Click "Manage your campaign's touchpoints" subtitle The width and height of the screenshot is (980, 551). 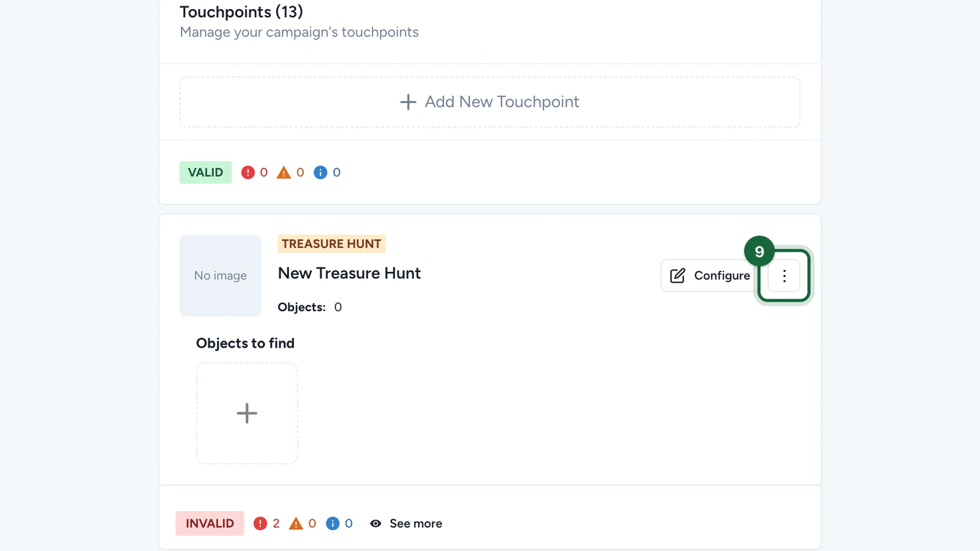pyautogui.click(x=300, y=32)
